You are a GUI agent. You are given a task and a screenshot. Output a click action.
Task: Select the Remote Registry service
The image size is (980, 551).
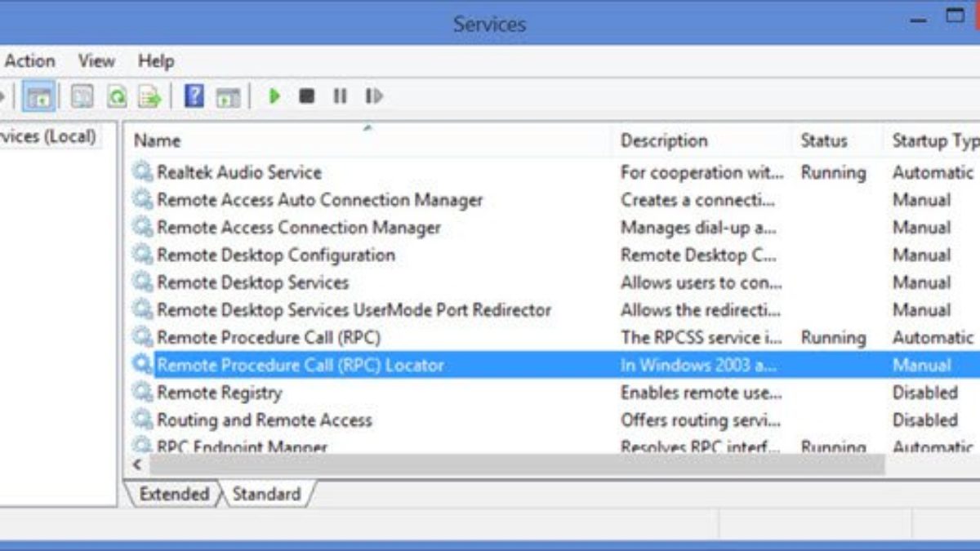point(219,393)
